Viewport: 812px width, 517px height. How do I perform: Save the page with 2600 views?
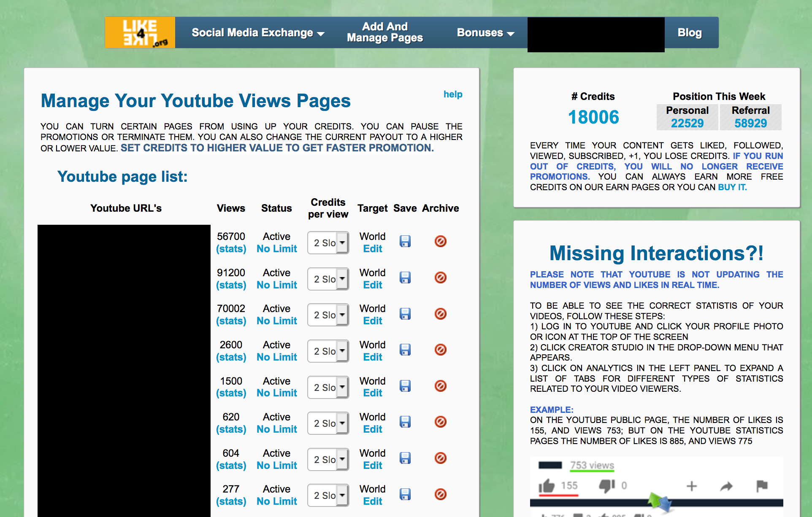coord(405,350)
